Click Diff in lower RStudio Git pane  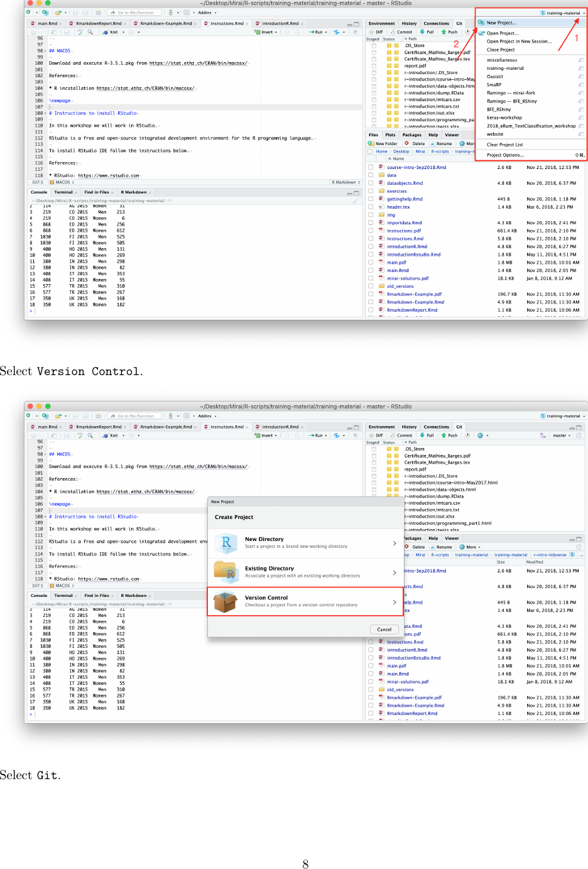point(376,435)
